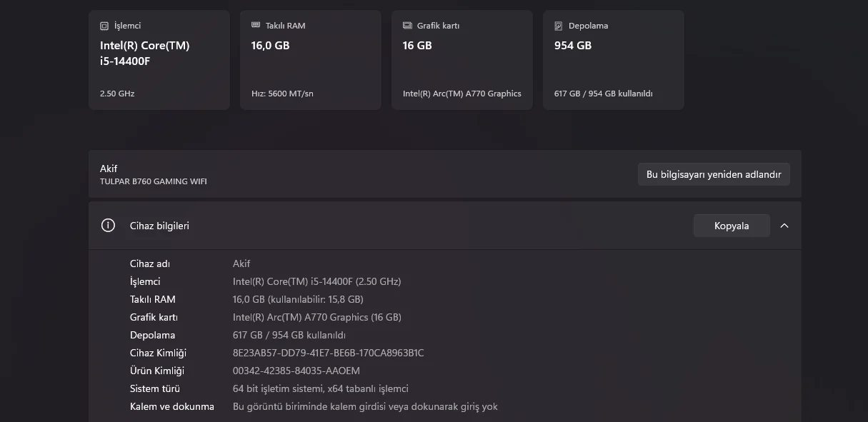Screen dimensions: 868x422
Task: Click product ID 00342-42385-84035-AAOEM
Action: click(296, 371)
